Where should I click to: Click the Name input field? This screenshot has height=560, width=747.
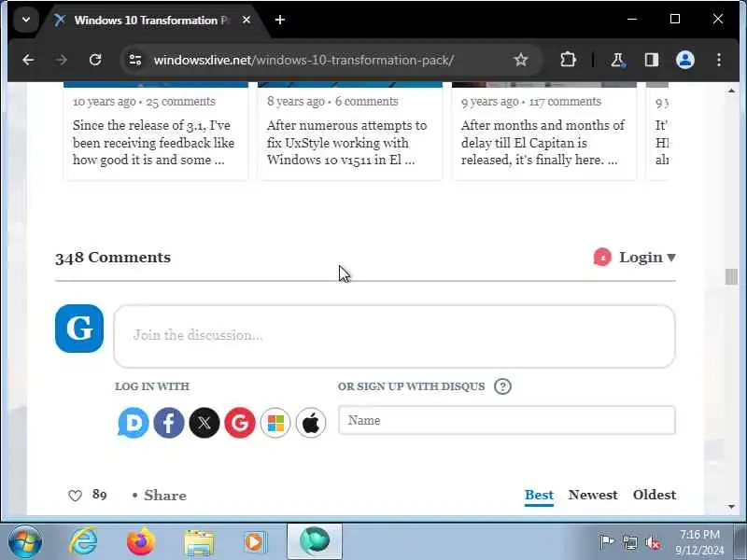pyautogui.click(x=507, y=420)
